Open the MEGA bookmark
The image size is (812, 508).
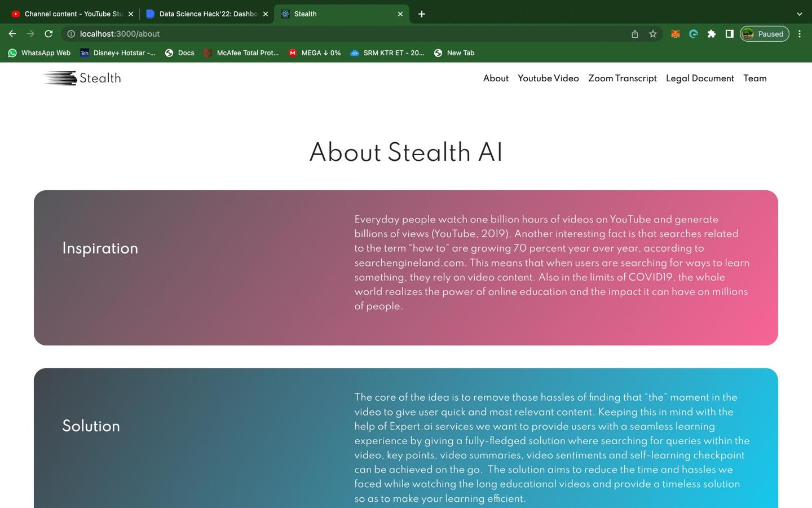tap(315, 52)
